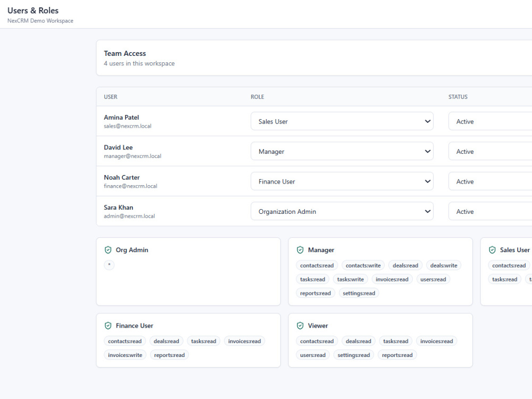This screenshot has height=399, width=532.
Task: Click reports:read chip in Finance User card
Action: tap(169, 355)
